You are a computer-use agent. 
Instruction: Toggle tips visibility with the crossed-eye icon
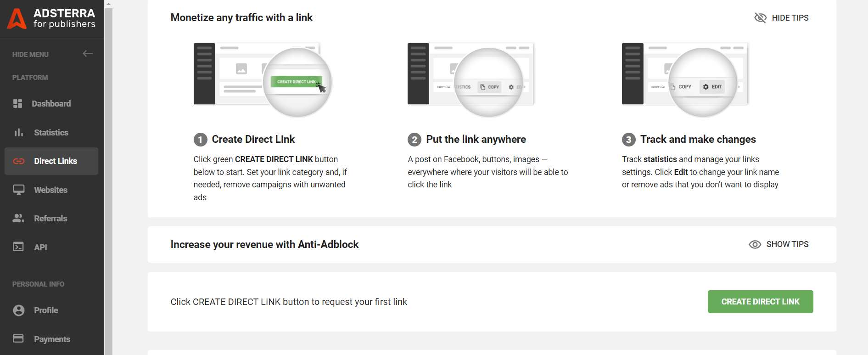(x=761, y=17)
